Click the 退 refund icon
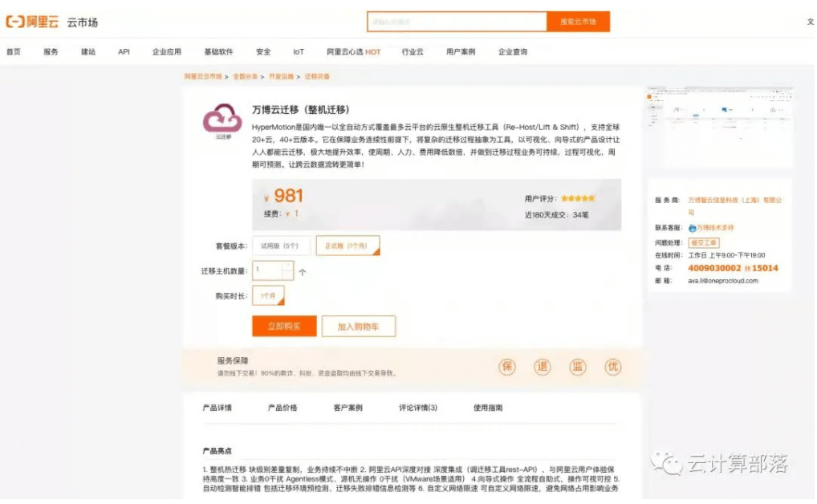 (542, 367)
